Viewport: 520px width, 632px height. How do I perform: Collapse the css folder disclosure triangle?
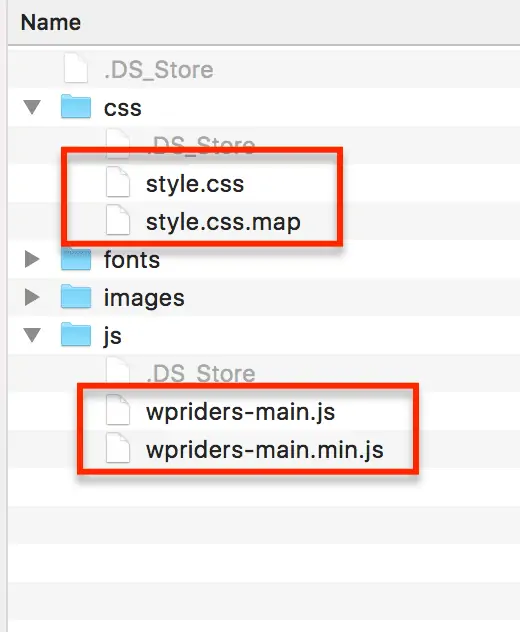(x=32, y=107)
